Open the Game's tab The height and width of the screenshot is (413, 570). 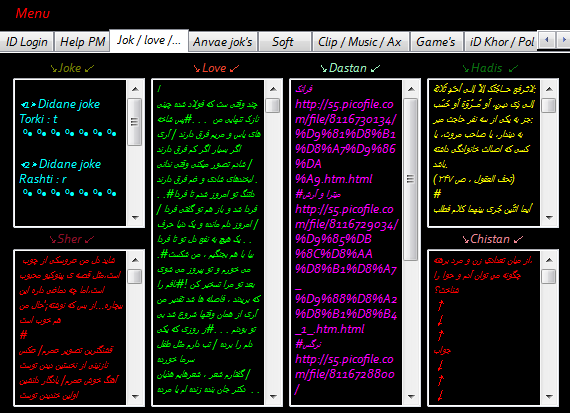point(435,42)
